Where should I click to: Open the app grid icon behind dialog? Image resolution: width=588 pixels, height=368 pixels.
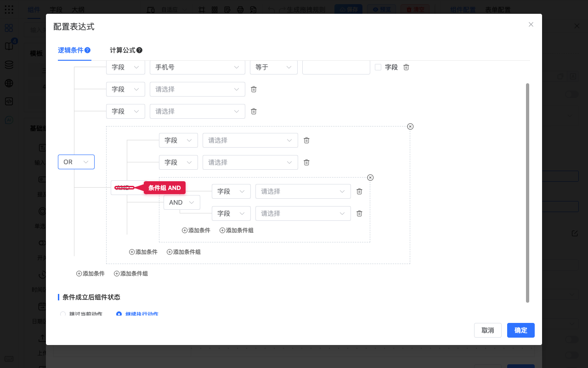pyautogui.click(x=9, y=10)
